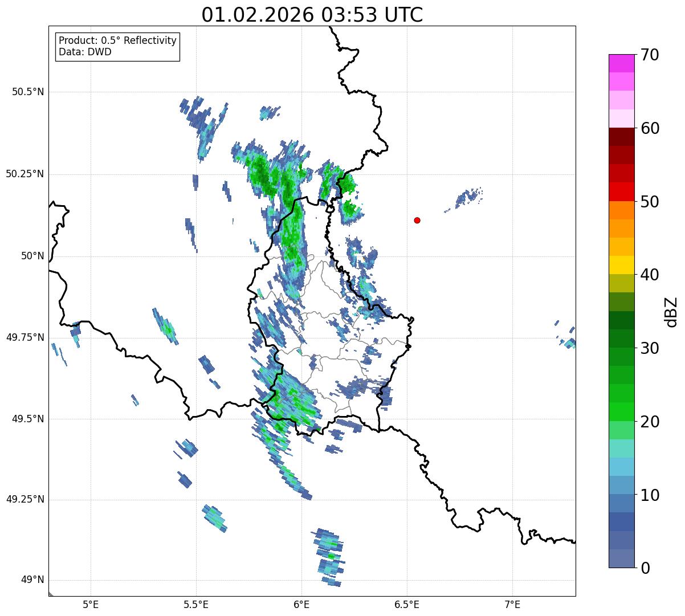Click the 50.5°N latitude label
The image size is (685, 616).
28,92
